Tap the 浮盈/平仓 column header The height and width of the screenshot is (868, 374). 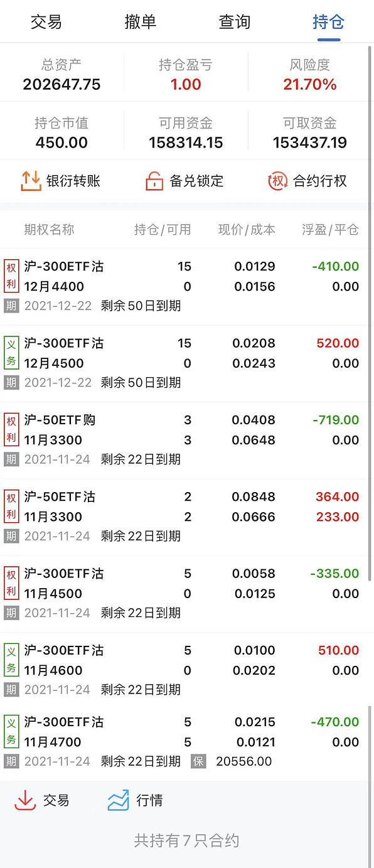coord(330,230)
